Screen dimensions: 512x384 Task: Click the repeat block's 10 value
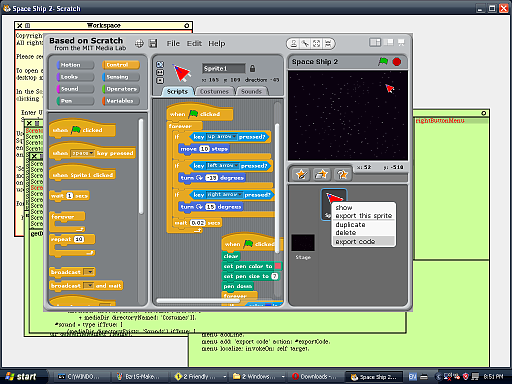[79, 239]
